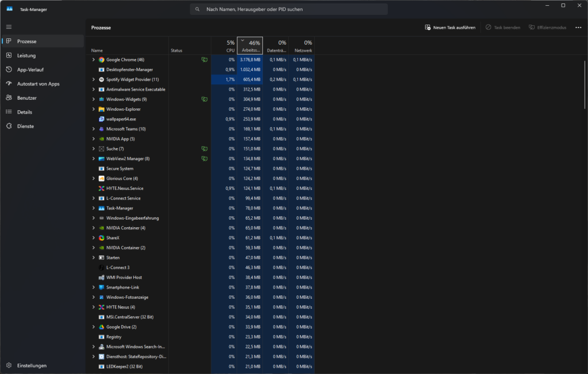Click the App-Verlauf history sidebar icon

[x=9, y=69]
